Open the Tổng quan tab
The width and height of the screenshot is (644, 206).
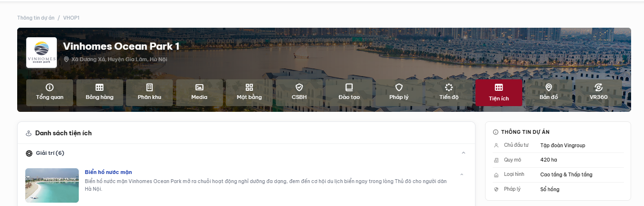coord(50,93)
